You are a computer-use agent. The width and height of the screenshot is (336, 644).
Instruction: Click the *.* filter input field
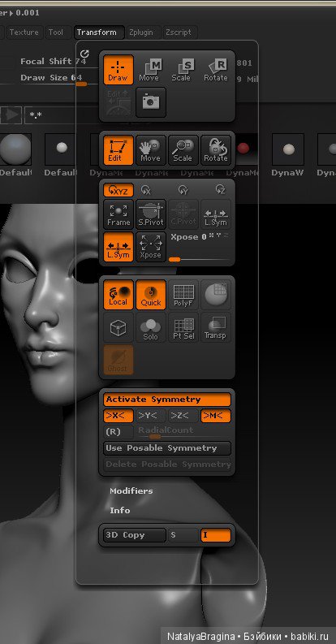pyautogui.click(x=62, y=115)
